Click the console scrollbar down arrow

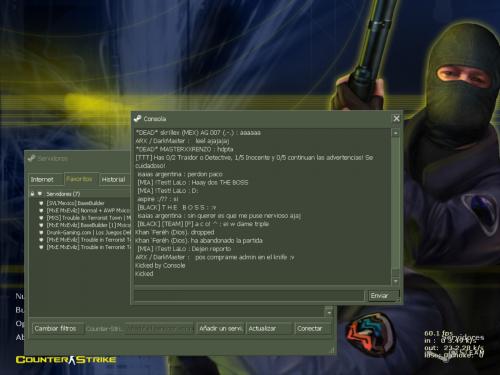(x=396, y=281)
